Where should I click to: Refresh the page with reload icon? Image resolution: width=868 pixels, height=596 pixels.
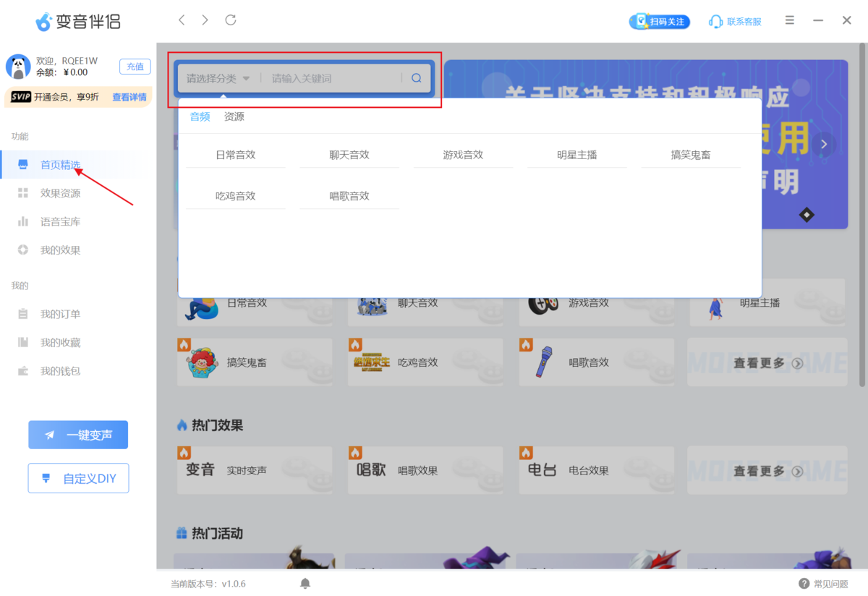231,20
